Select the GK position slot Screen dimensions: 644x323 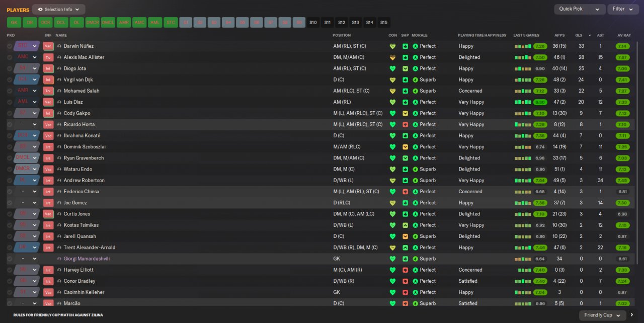[x=14, y=22]
